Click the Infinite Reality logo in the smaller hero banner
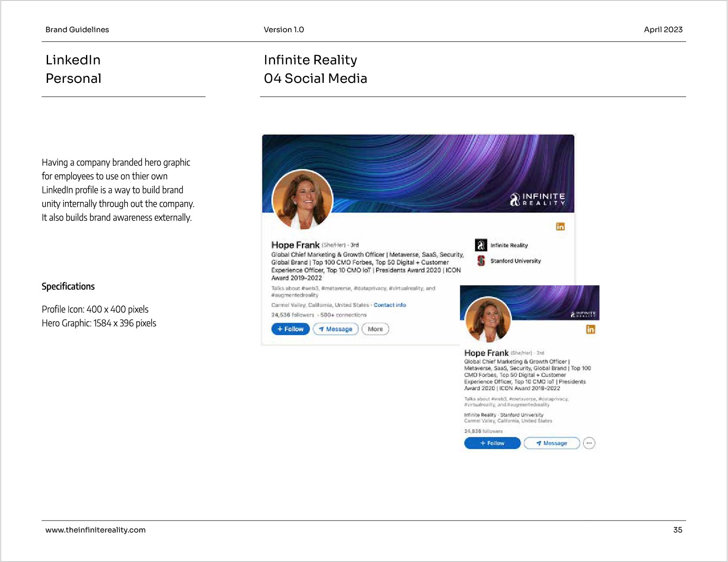This screenshot has width=728, height=562. [583, 314]
